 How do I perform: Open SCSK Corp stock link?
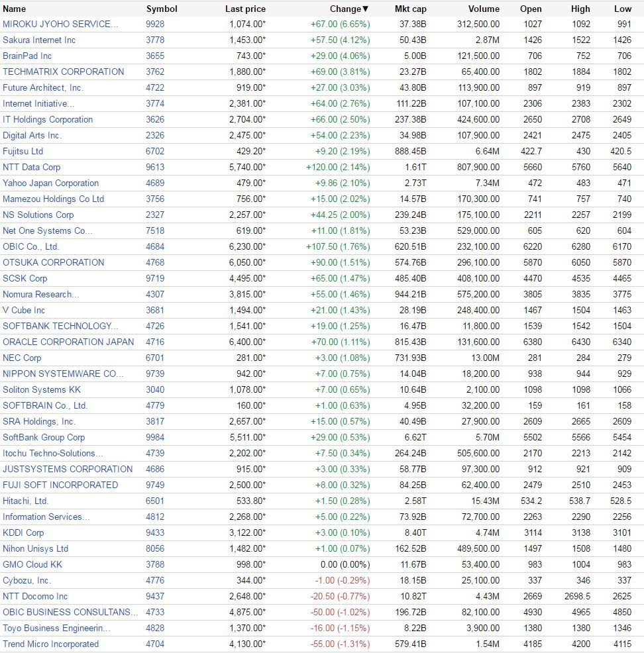click(x=25, y=278)
